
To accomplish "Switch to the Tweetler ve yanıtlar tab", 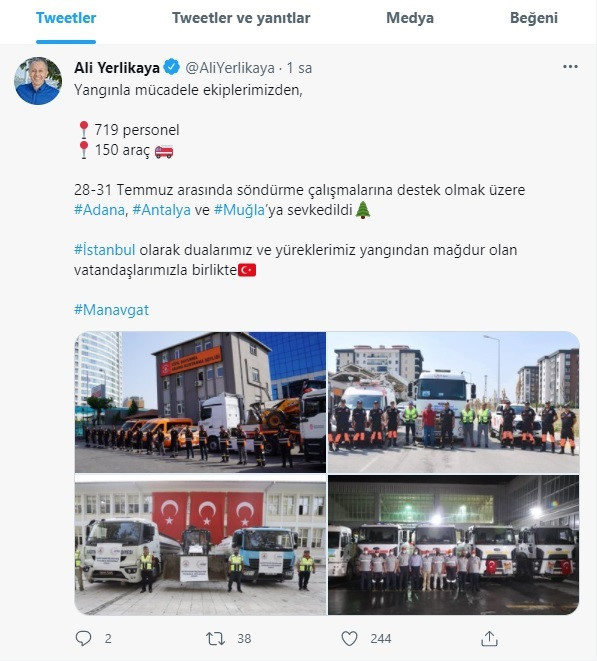I will tap(241, 18).
